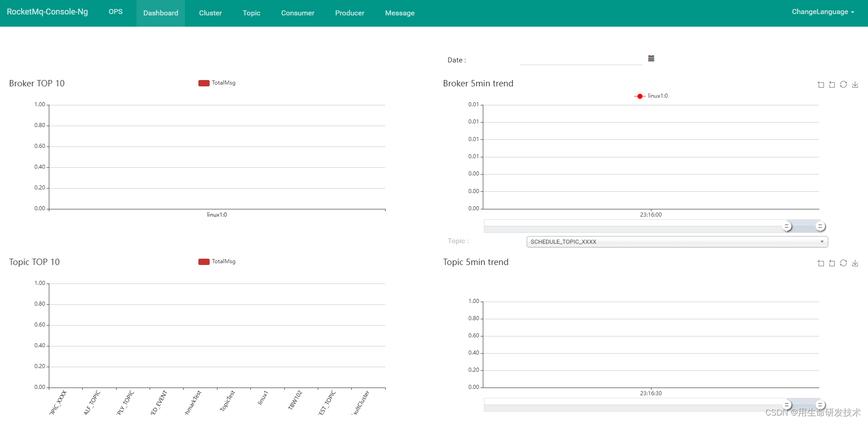868x421 pixels.
Task: Toggle linux1:0 series legend in Broker trend
Action: pos(651,96)
